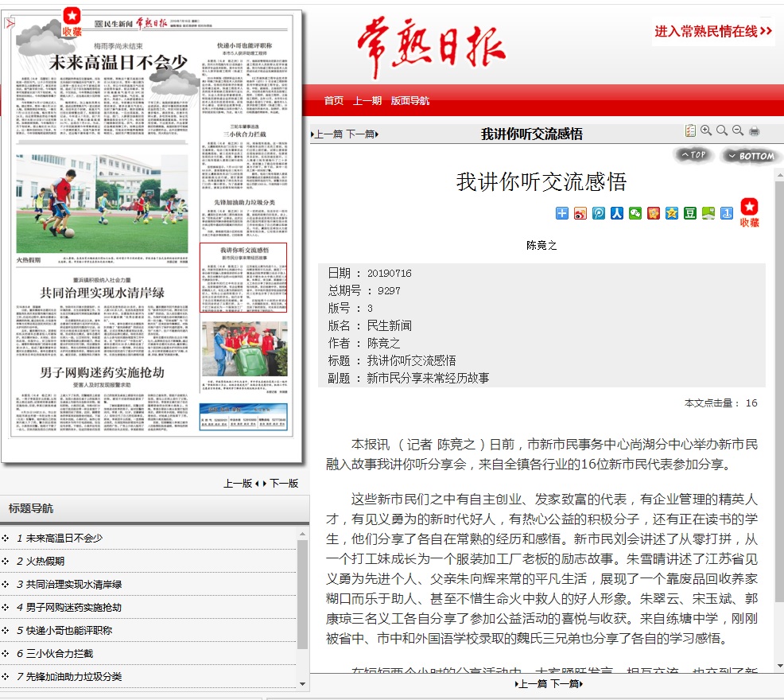Click the title list scrollbar thumb
This screenshot has height=700, width=784.
pyautogui.click(x=302, y=594)
